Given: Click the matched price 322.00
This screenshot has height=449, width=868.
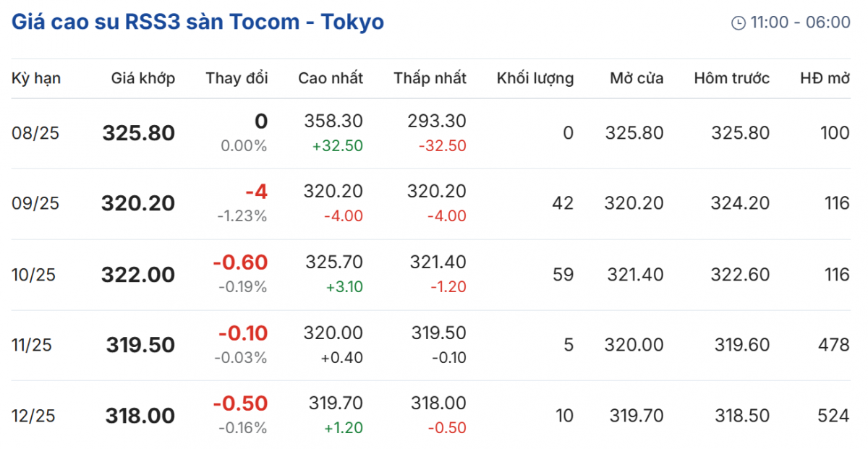Looking at the screenshot, I should [138, 275].
